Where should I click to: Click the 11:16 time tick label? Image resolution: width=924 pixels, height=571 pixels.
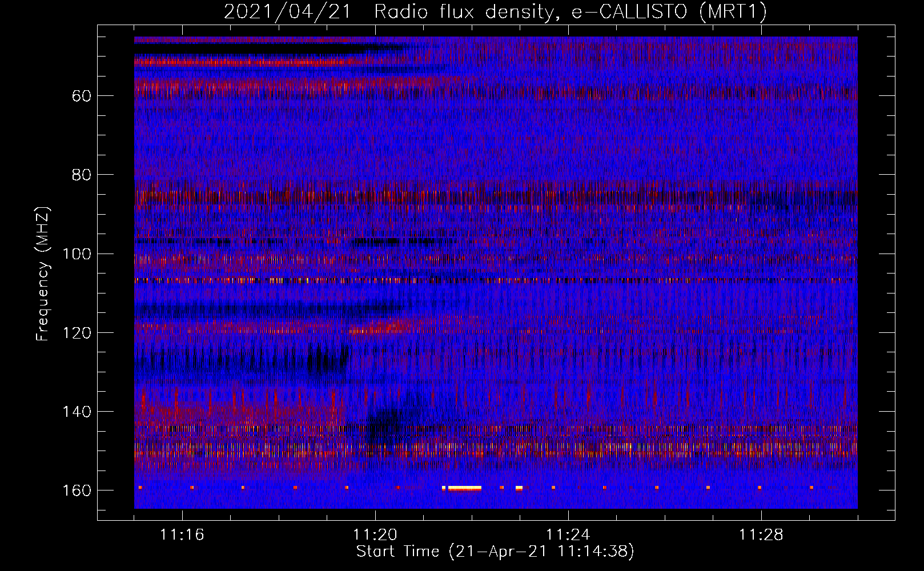[182, 534]
